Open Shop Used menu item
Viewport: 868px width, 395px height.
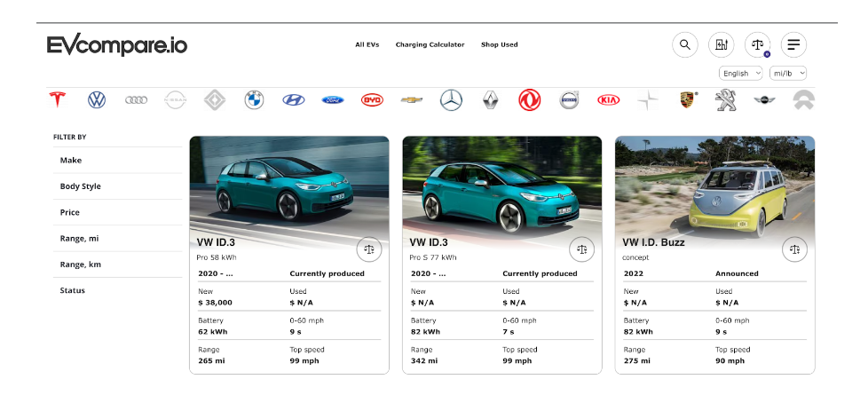(500, 45)
